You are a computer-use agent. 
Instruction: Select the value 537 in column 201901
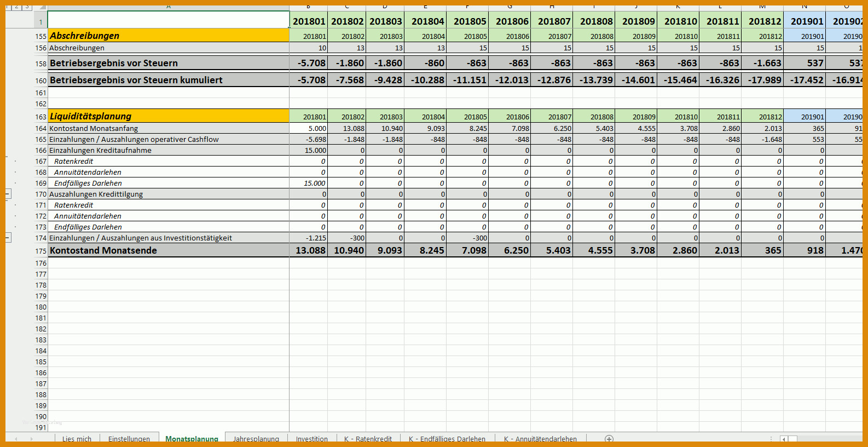click(x=805, y=63)
